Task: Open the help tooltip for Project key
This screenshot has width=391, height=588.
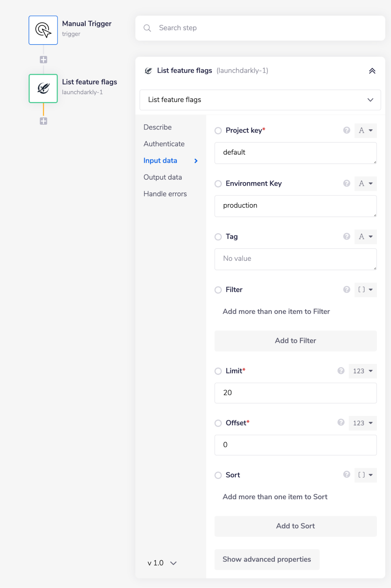Action: 346,130
